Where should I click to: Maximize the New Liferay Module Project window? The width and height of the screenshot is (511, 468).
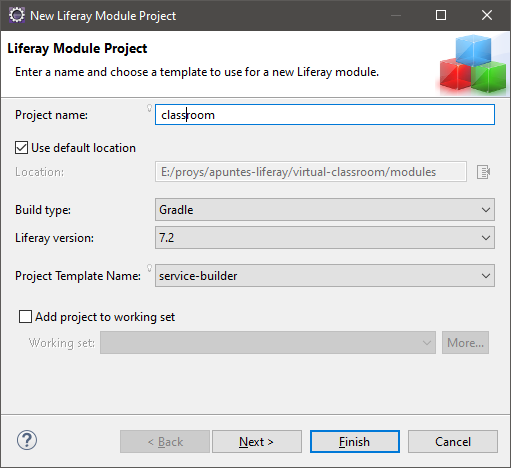[x=441, y=15]
